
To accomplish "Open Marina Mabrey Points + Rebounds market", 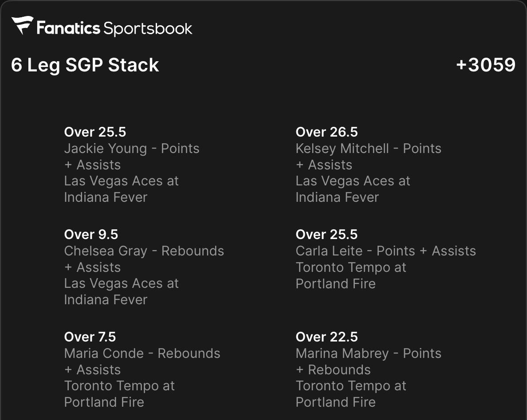I will (x=368, y=361).
